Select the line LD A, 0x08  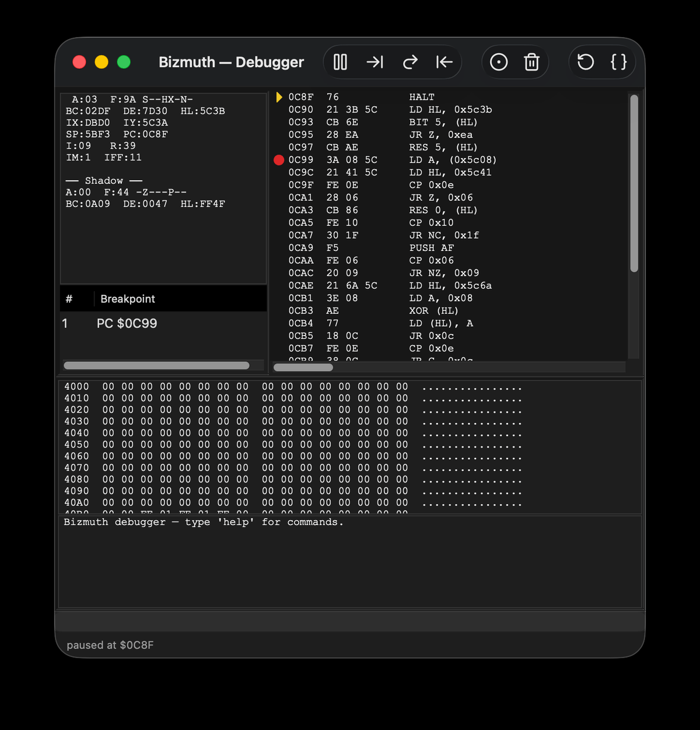pos(449,298)
